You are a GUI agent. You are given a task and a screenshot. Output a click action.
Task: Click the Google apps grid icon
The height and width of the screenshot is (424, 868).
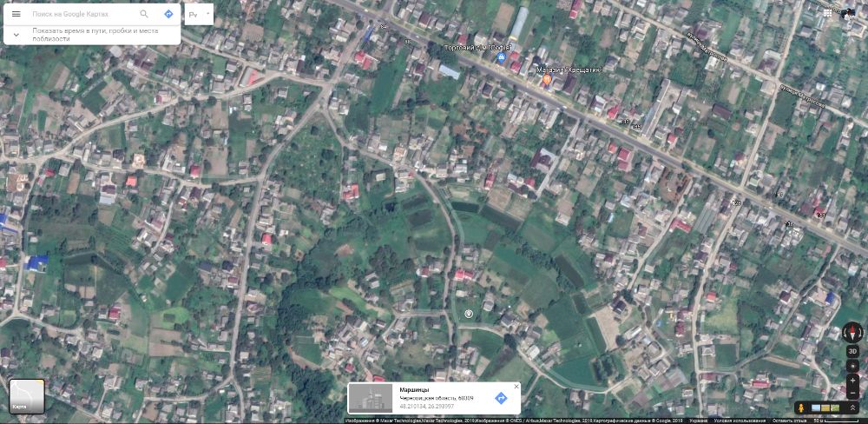pyautogui.click(x=827, y=13)
